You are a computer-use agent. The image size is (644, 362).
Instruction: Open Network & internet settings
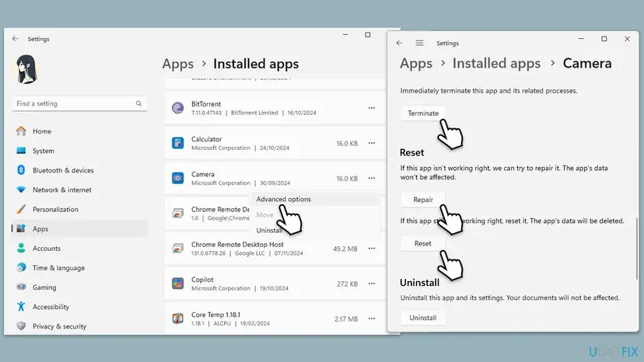(x=79, y=190)
